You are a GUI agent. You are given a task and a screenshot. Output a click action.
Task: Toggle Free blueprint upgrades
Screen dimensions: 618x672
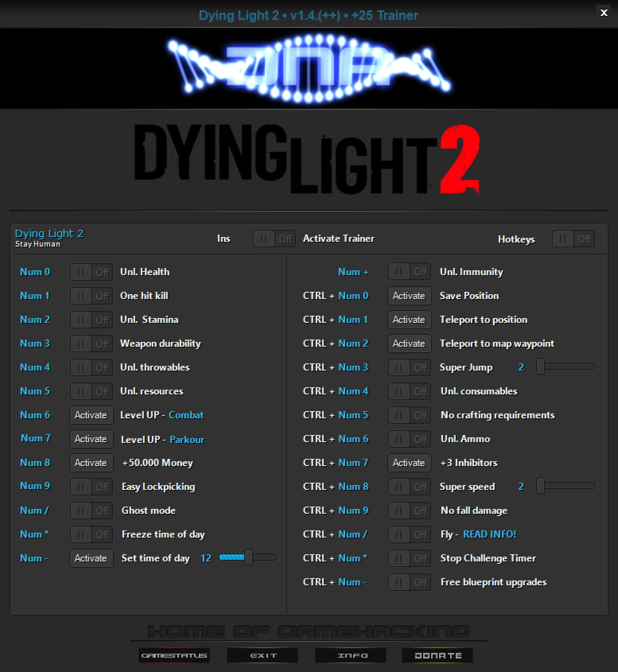(x=410, y=582)
